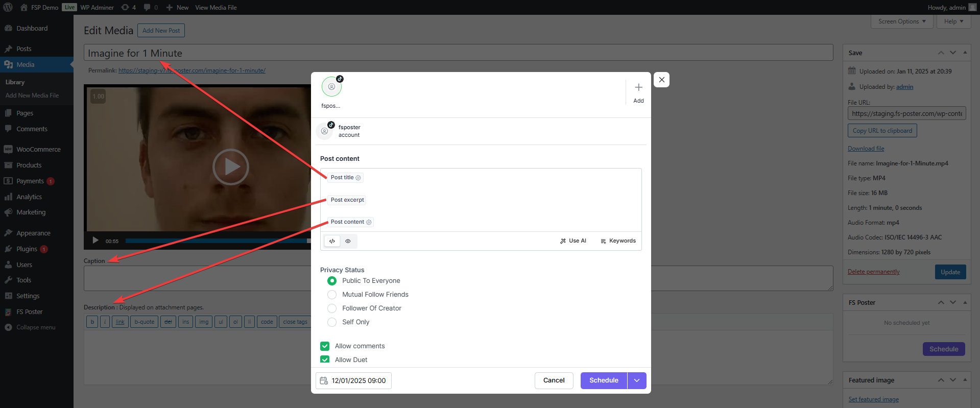The image size is (980, 408).
Task: Seek on the video progress bar
Action: (218, 241)
